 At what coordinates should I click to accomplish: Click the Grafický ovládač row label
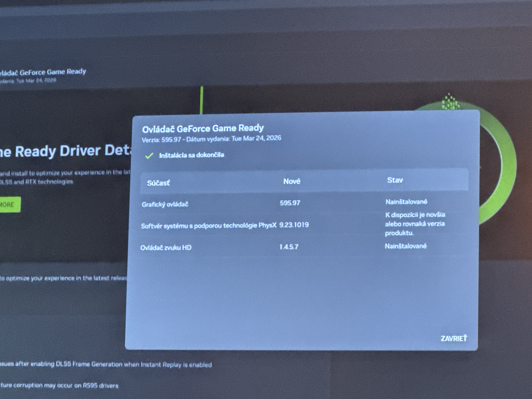(x=165, y=204)
